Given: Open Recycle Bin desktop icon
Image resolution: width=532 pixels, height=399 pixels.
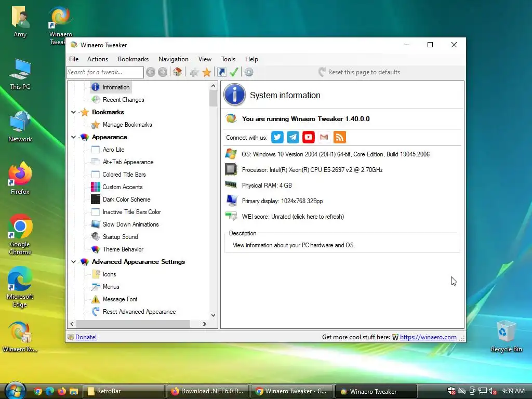Looking at the screenshot, I should click(506, 337).
